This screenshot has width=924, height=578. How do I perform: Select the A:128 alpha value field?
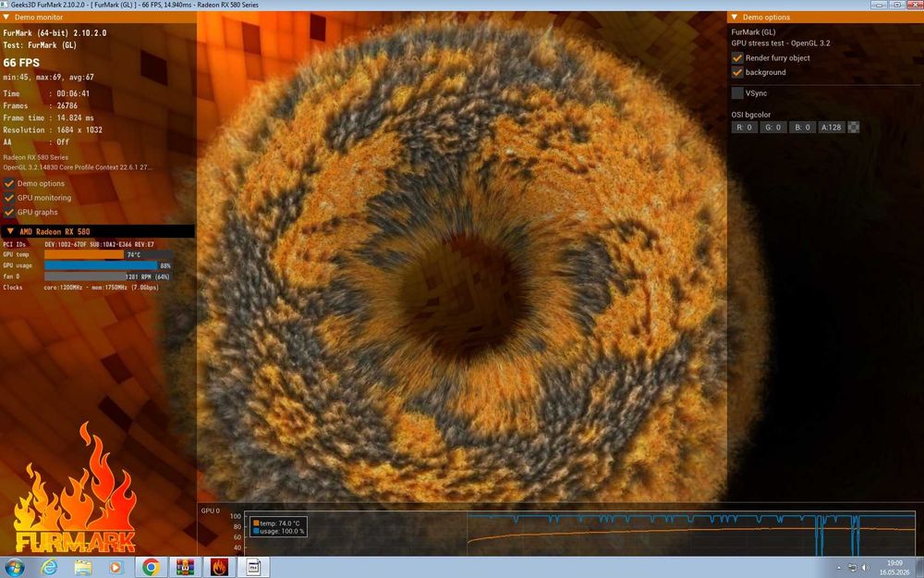pos(832,127)
